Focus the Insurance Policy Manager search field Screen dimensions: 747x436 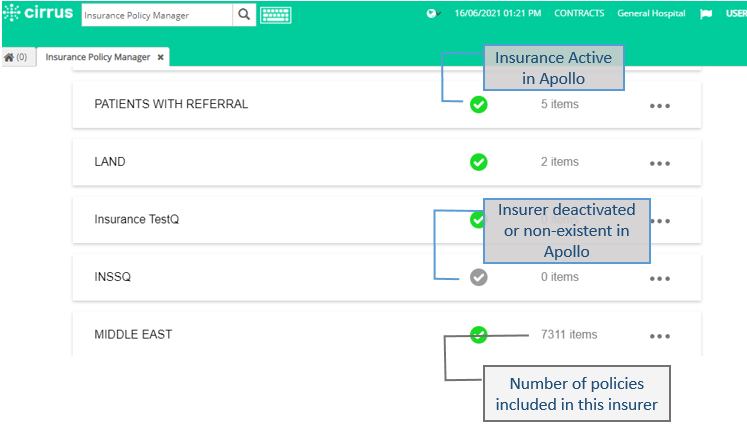pyautogui.click(x=157, y=15)
